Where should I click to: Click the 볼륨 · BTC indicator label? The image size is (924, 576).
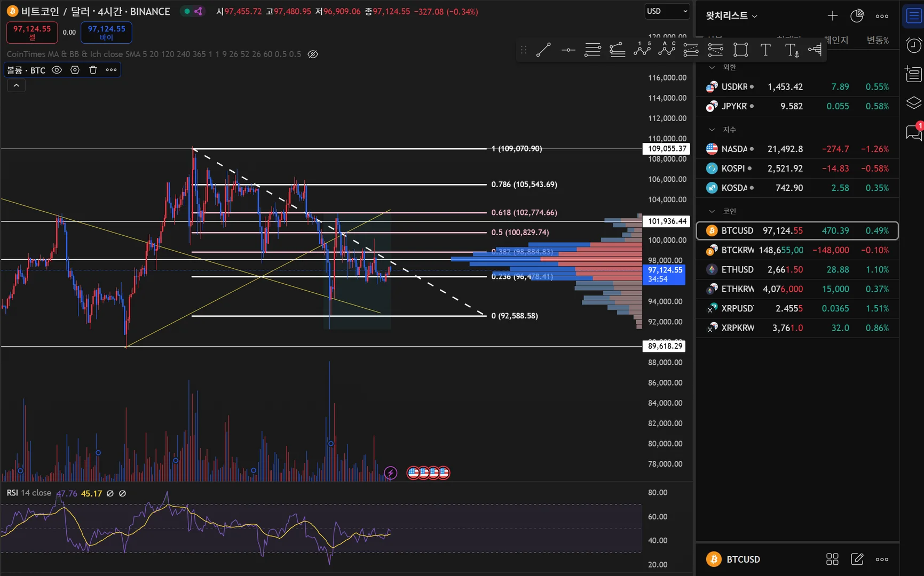click(26, 70)
